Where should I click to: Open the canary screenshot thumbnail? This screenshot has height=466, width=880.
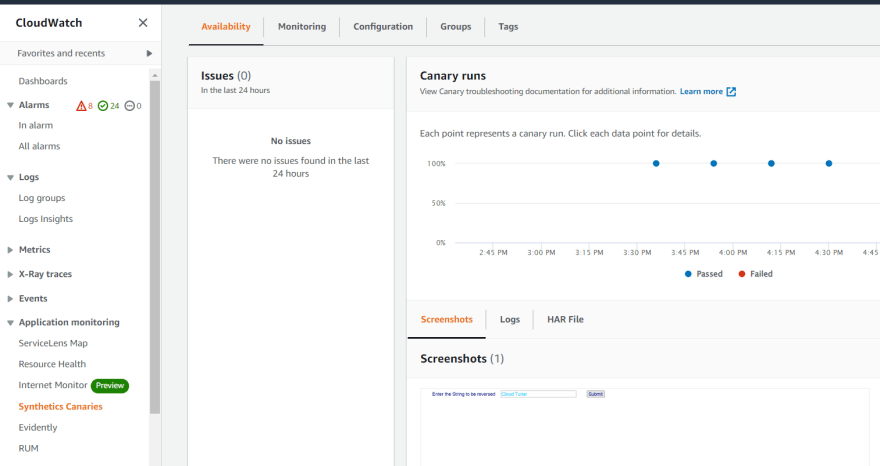(x=645, y=427)
